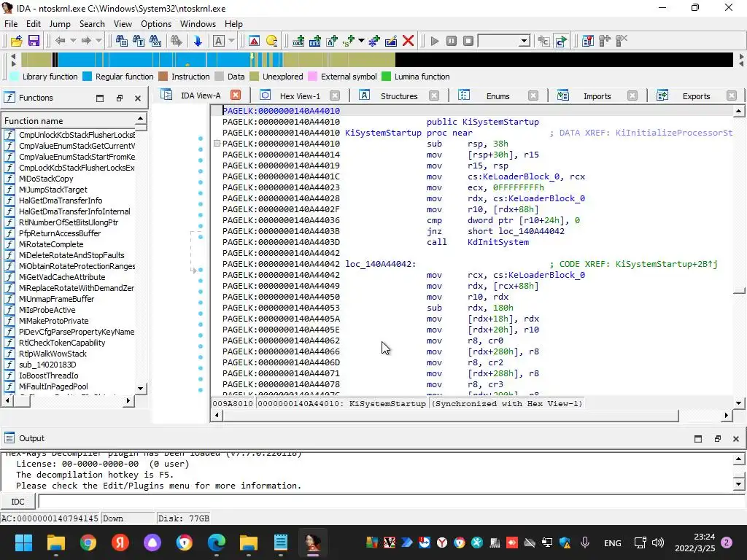Viewport: 747px width, 560px height.
Task: Switch to the Exports tab
Action: coord(696,96)
